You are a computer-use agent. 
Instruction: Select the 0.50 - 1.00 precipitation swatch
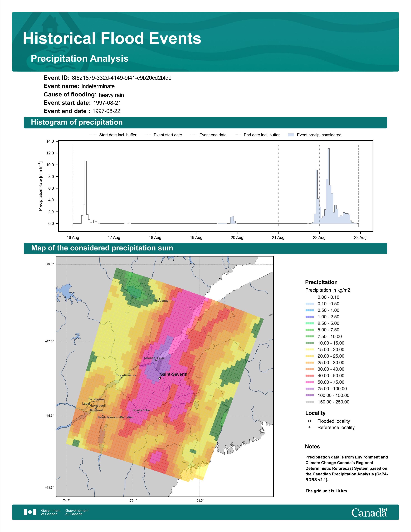coord(309,310)
